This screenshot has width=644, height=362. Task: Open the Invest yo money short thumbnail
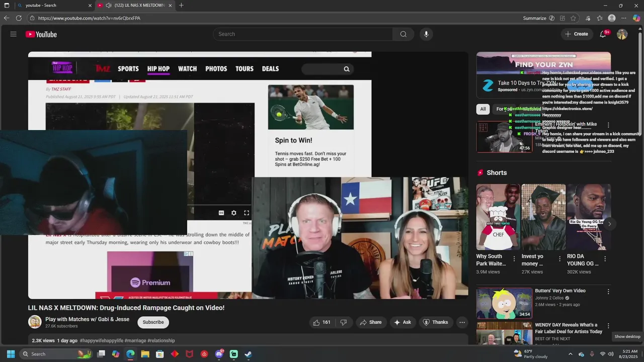543,217
